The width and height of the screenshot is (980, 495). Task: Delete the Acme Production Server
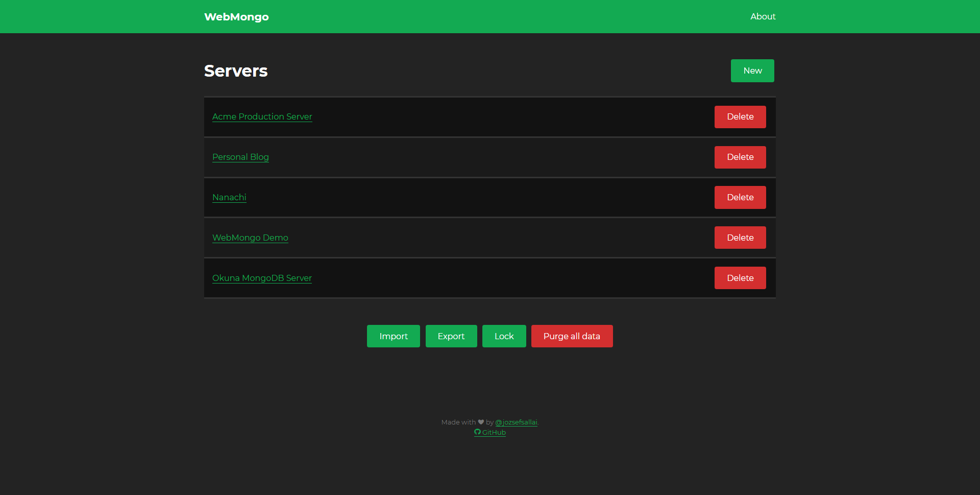740,116
